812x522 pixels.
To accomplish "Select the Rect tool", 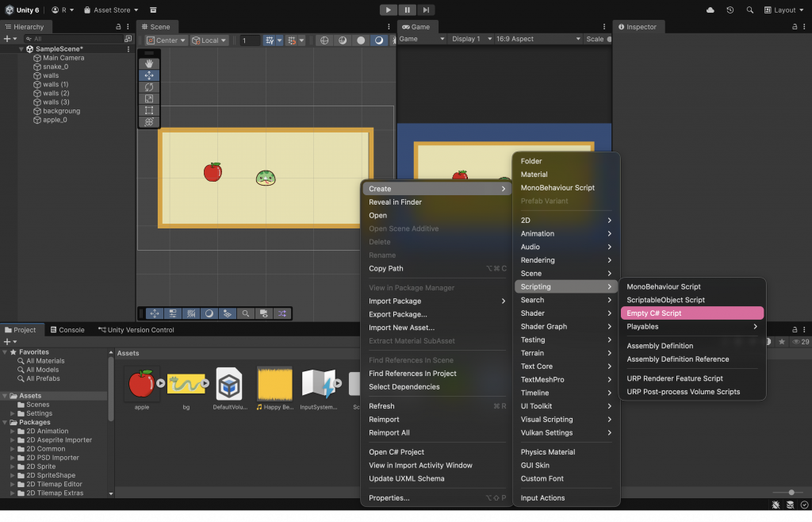I will click(149, 110).
